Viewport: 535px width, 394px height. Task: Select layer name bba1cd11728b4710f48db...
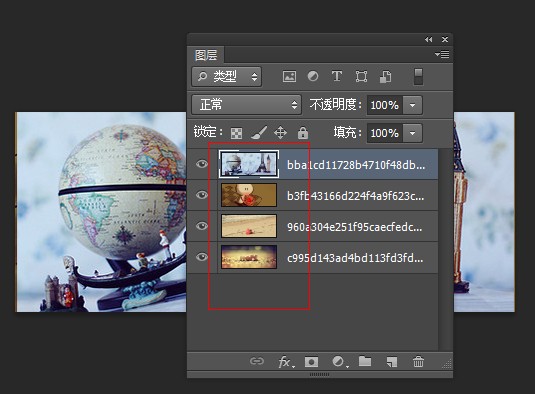pyautogui.click(x=356, y=165)
